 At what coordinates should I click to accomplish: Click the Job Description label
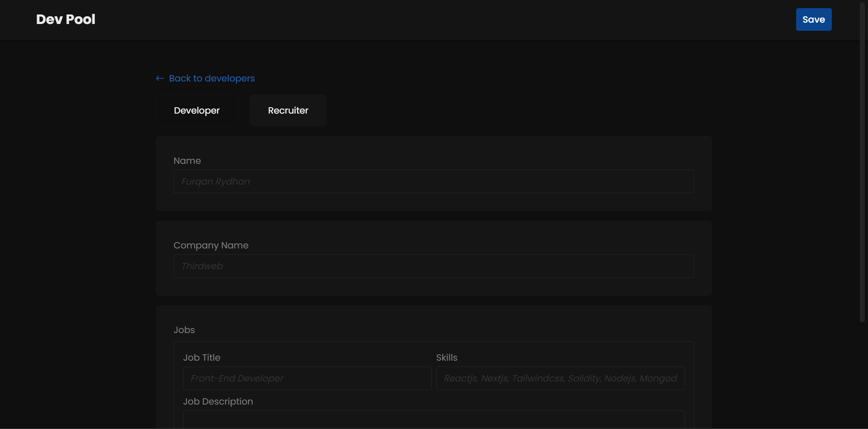pos(218,401)
